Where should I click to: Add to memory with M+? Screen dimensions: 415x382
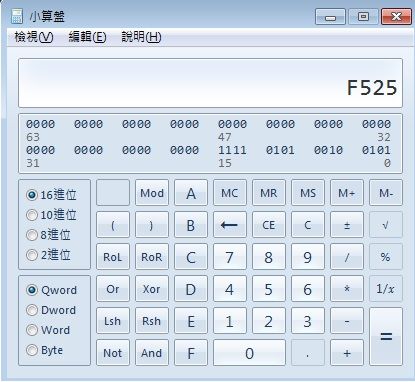point(347,193)
